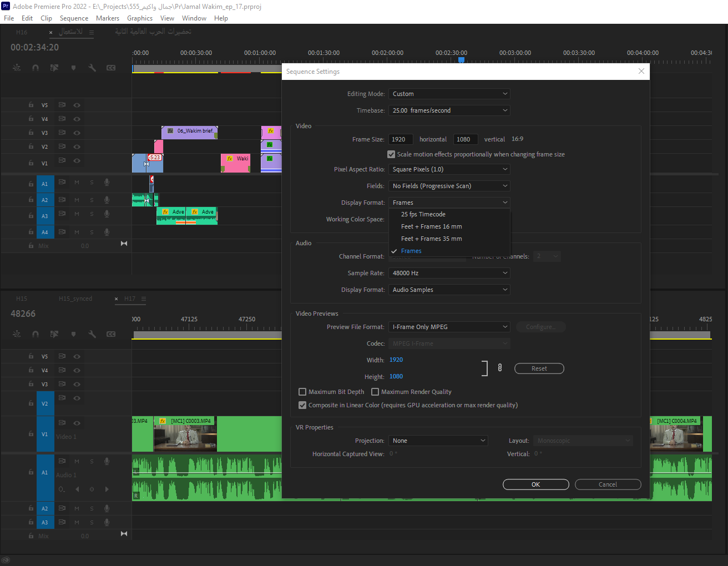Image resolution: width=728 pixels, height=566 pixels.
Task: Open the Editing Mode dropdown
Action: pos(449,93)
